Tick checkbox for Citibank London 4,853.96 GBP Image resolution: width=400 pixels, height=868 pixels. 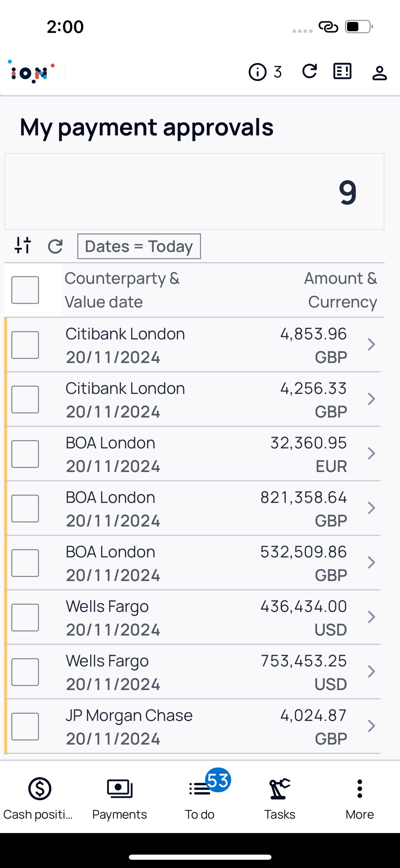pyautogui.click(x=25, y=345)
